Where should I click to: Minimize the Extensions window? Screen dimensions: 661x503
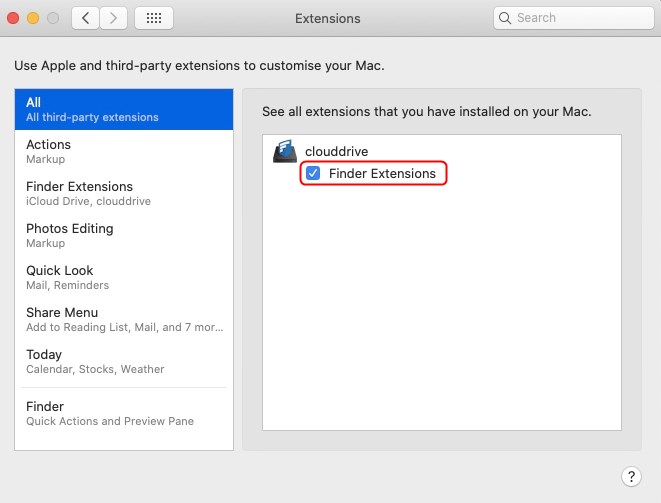tap(33, 18)
